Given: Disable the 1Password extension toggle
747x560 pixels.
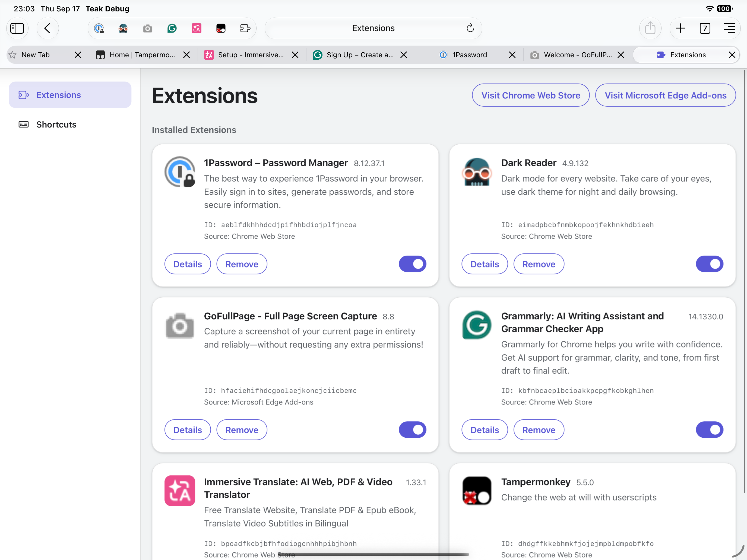Looking at the screenshot, I should (412, 264).
